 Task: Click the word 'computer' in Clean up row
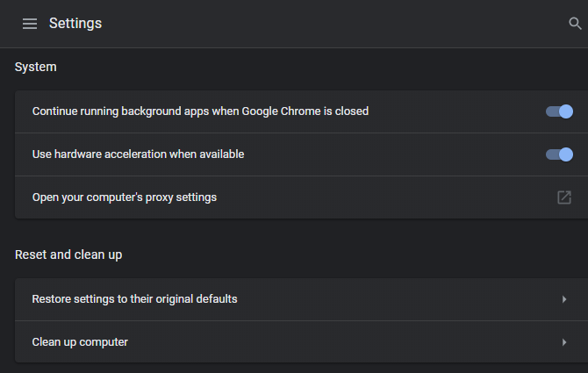pyautogui.click(x=104, y=342)
